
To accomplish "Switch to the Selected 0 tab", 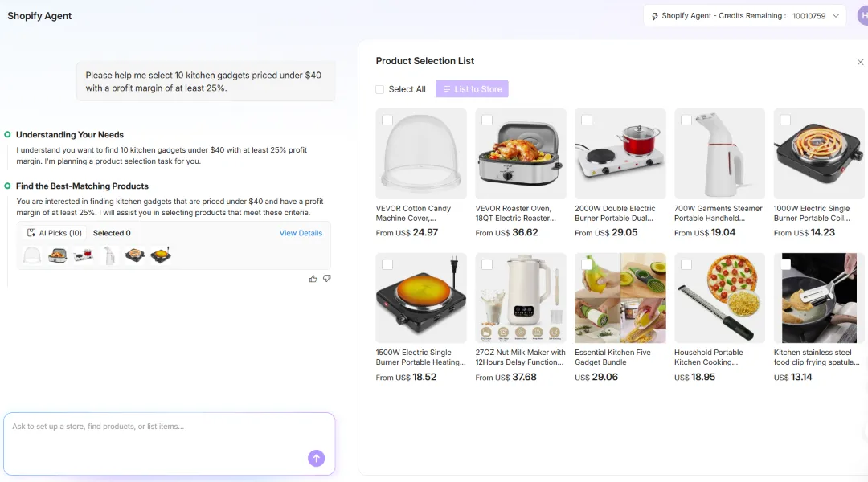I will 112,233.
